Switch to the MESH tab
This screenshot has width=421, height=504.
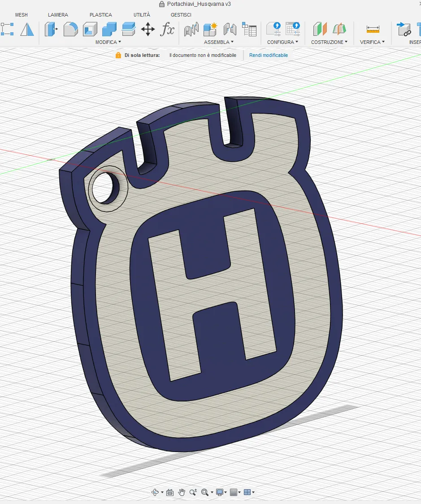tap(22, 15)
